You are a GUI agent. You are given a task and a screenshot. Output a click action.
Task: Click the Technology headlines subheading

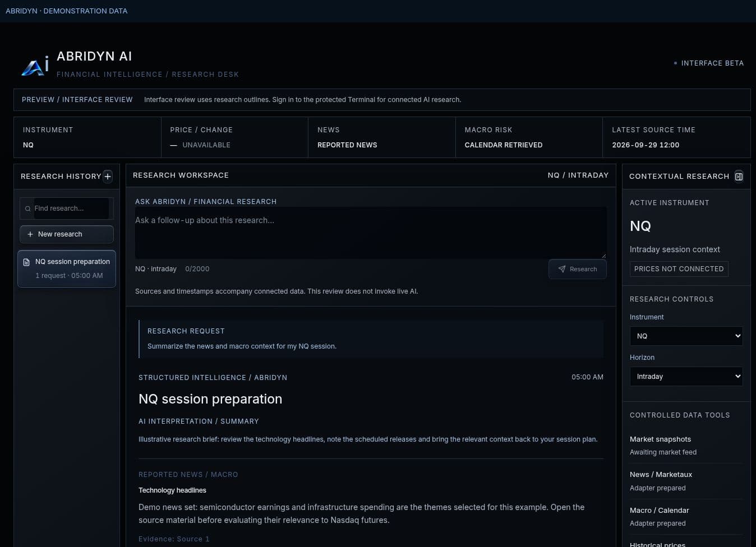coord(172,490)
